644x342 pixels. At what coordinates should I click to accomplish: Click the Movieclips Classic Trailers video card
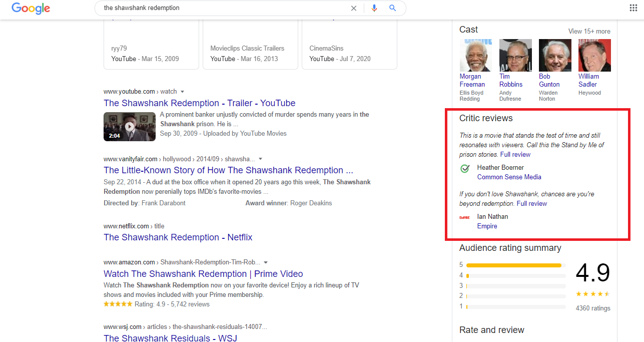pos(250,44)
